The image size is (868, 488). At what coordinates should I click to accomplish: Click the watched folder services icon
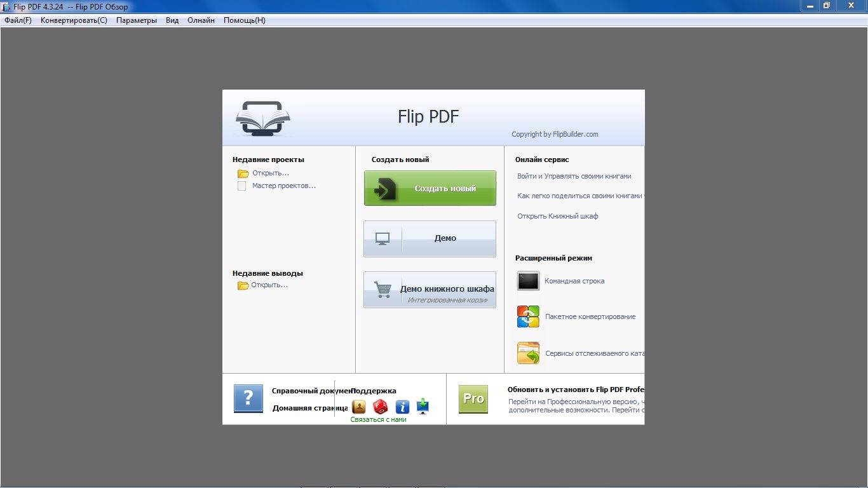pyautogui.click(x=528, y=353)
